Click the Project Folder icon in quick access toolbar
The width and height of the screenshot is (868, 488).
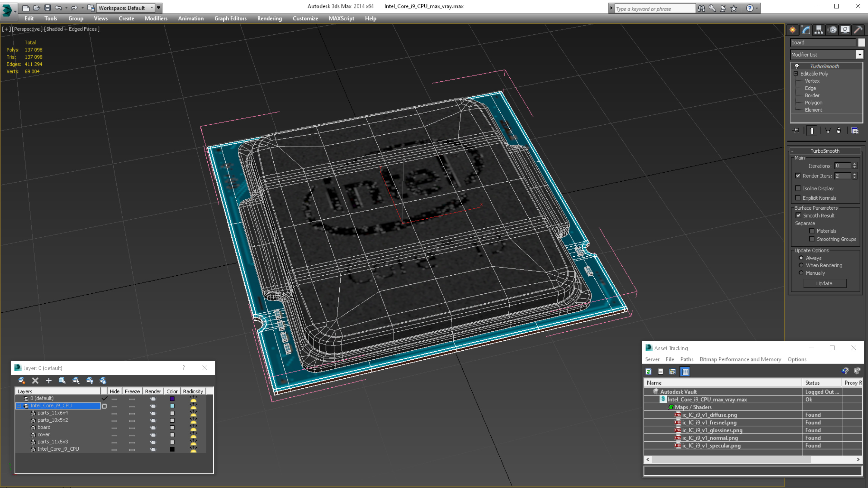[91, 8]
